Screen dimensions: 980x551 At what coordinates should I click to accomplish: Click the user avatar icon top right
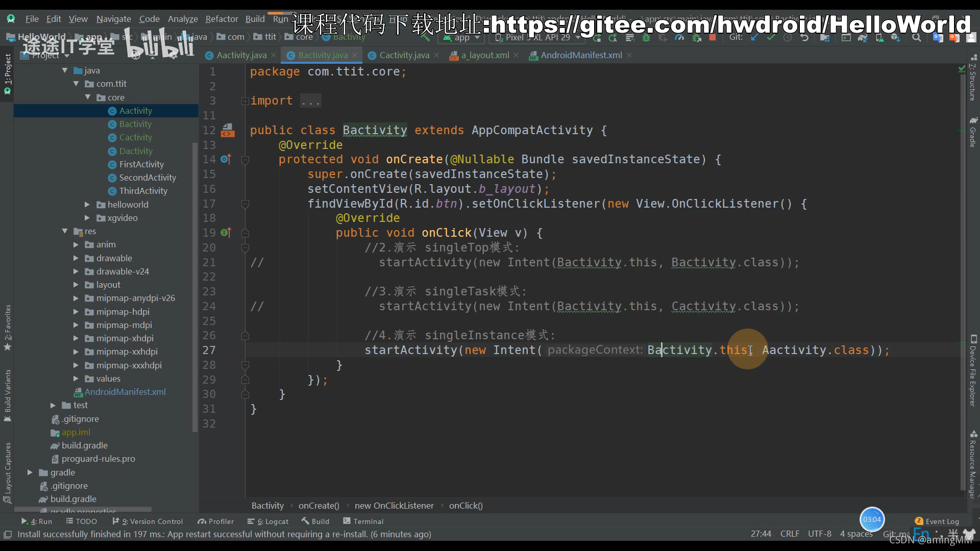(971, 38)
